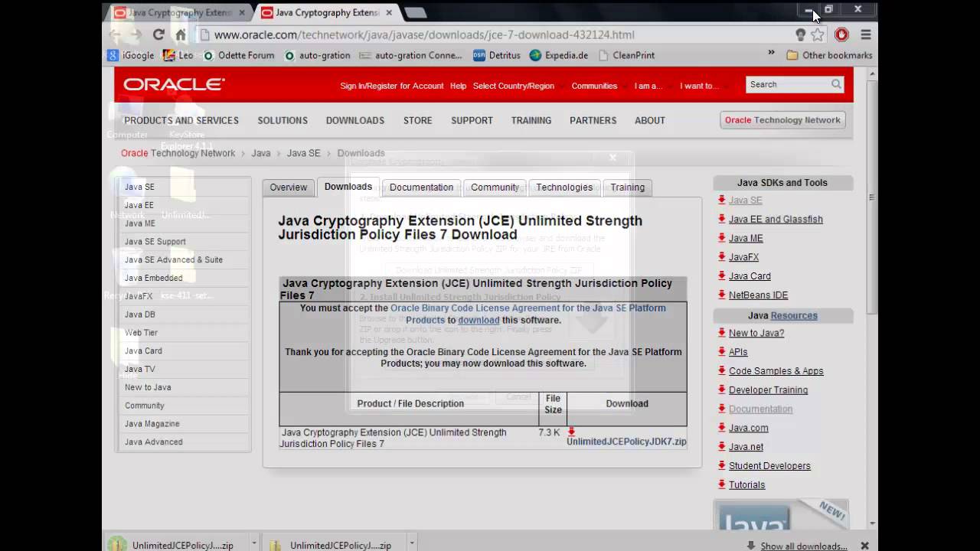Screen dimensions: 980x551
Task: Click the browser address bar
Action: pos(494,34)
